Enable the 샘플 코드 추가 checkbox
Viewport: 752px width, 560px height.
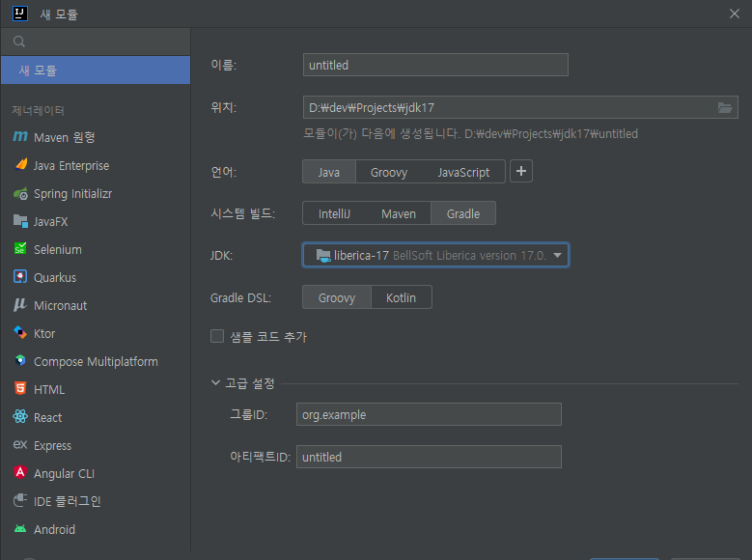click(217, 336)
